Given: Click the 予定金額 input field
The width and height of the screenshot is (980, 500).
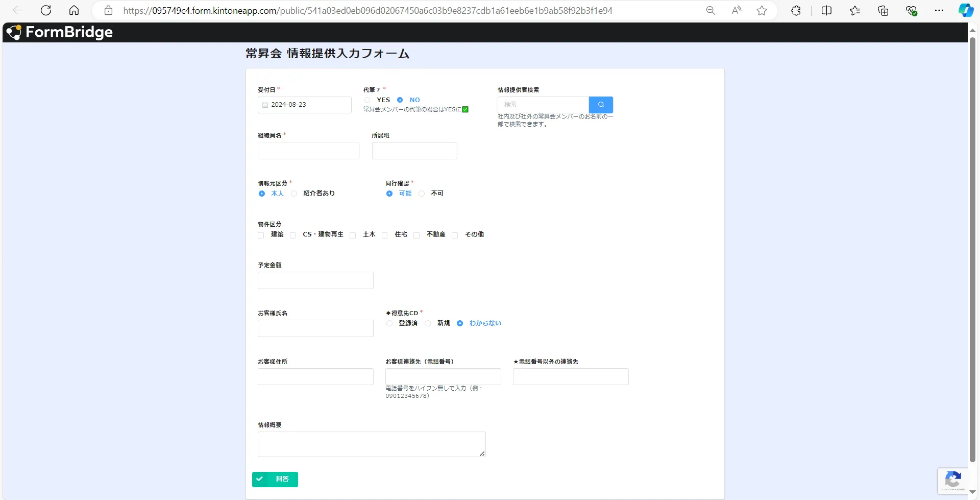Looking at the screenshot, I should (315, 280).
